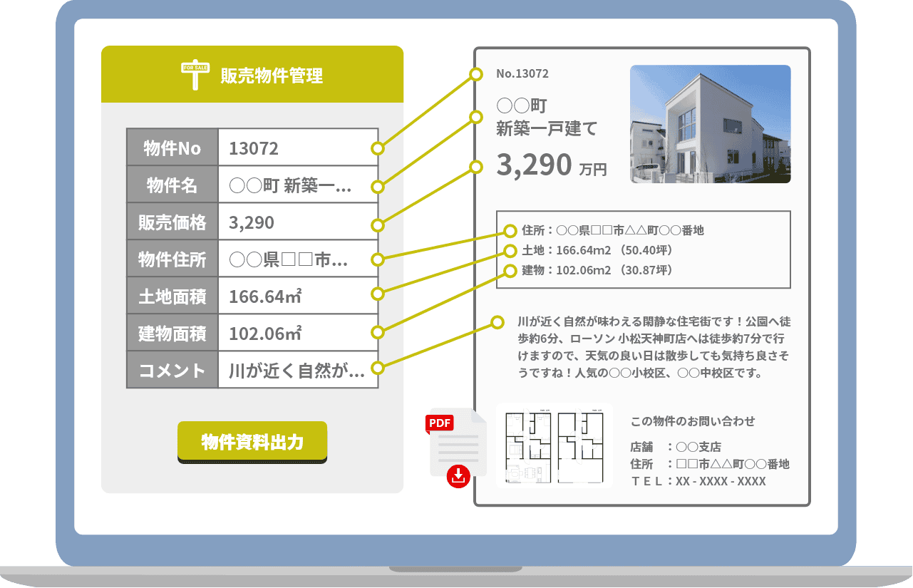This screenshot has height=588, width=913.
Task: Select the 建物面積 field showing 102.06㎡
Action: 296,334
